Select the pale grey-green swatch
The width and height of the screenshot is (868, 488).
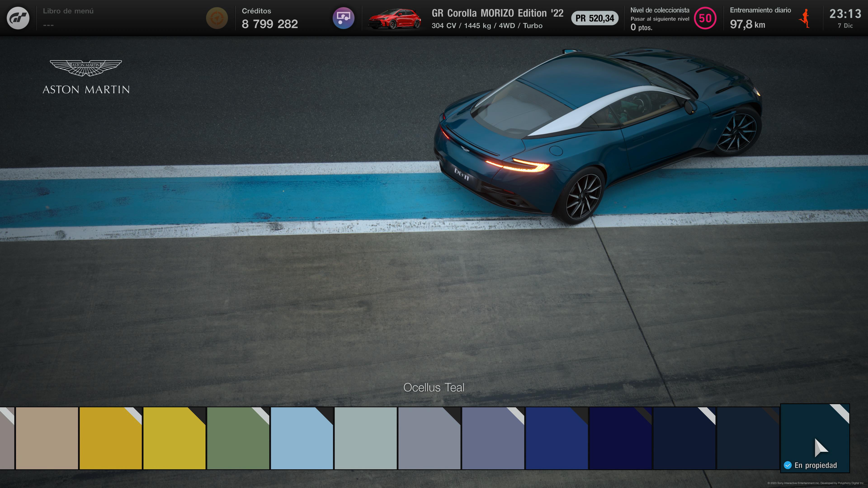click(x=365, y=438)
